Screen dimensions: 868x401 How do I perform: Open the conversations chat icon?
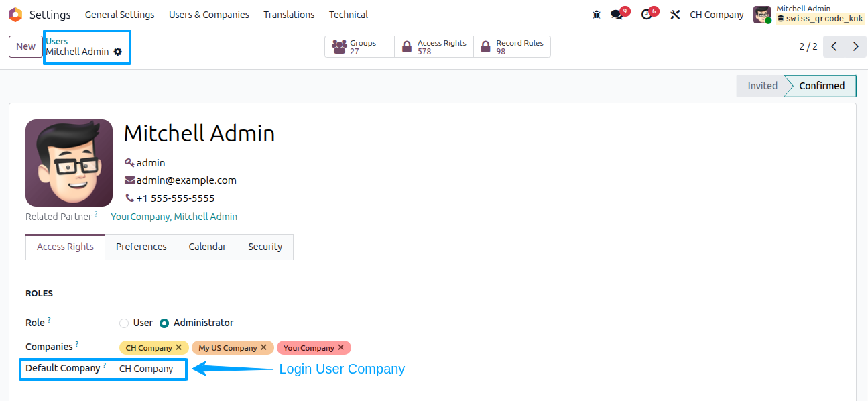[x=617, y=15]
